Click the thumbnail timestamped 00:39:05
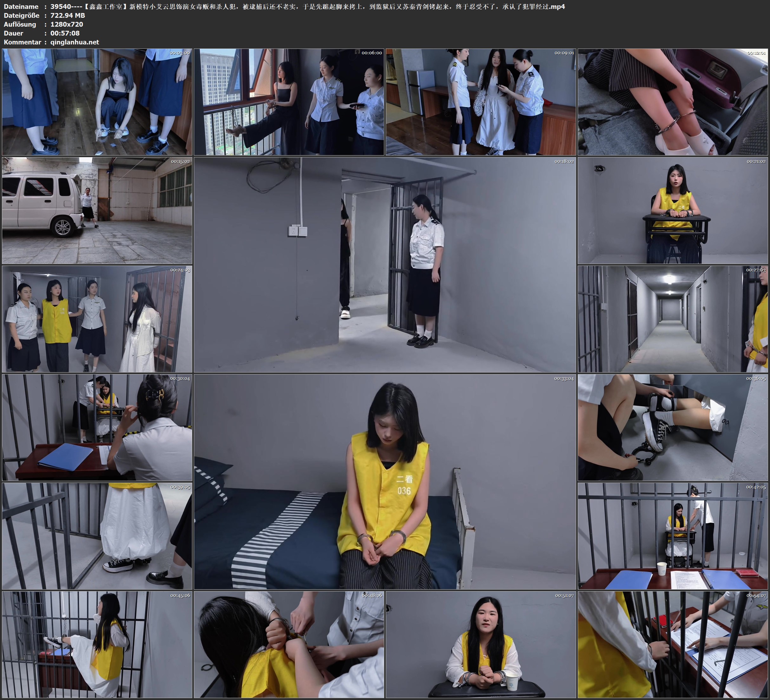The height and width of the screenshot is (700, 770). coord(97,536)
